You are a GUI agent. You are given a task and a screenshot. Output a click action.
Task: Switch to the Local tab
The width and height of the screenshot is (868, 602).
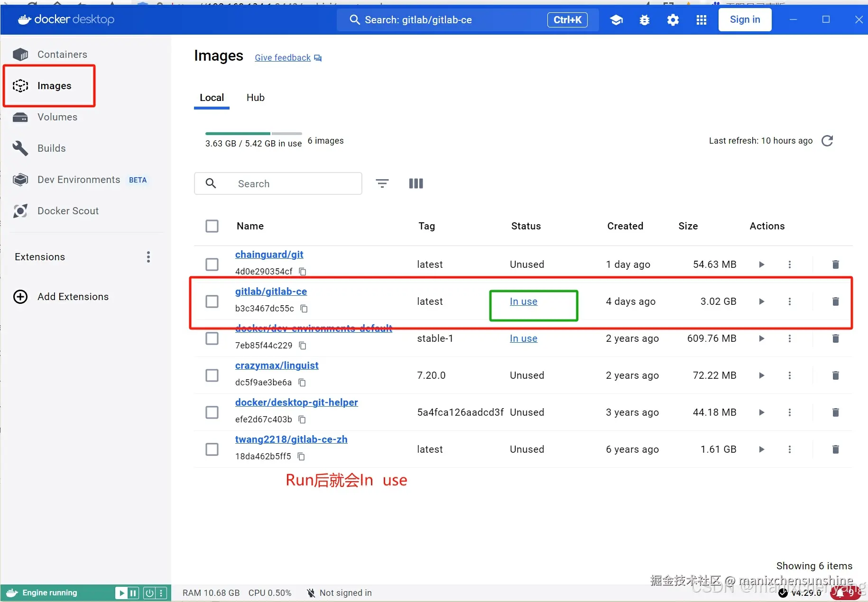click(x=212, y=98)
